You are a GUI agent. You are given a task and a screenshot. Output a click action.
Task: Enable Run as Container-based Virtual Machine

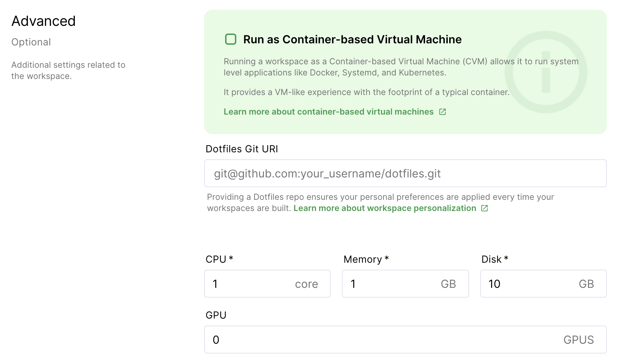[231, 39]
